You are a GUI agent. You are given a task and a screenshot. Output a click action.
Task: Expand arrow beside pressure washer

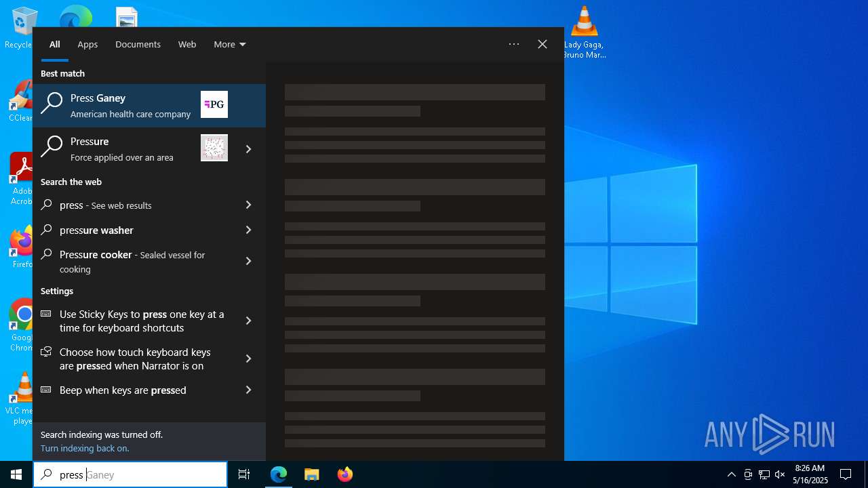(248, 230)
